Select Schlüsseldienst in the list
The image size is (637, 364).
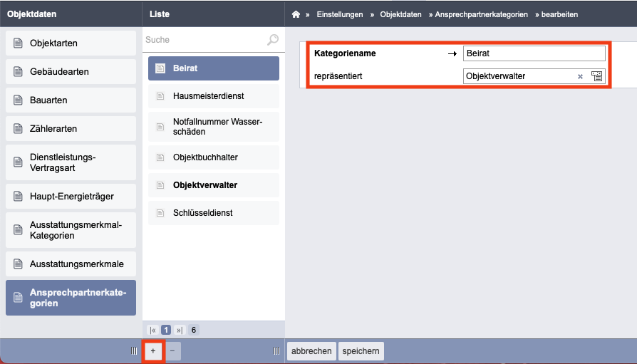pos(214,213)
